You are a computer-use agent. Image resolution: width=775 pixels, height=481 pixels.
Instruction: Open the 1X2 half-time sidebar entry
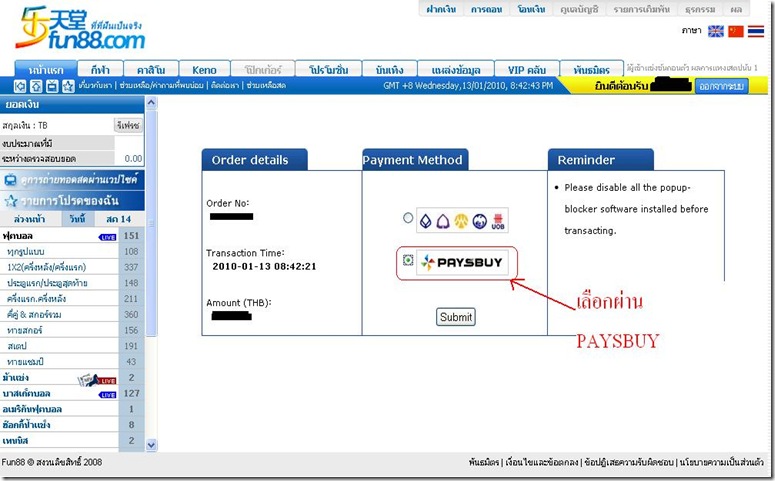pos(46,267)
